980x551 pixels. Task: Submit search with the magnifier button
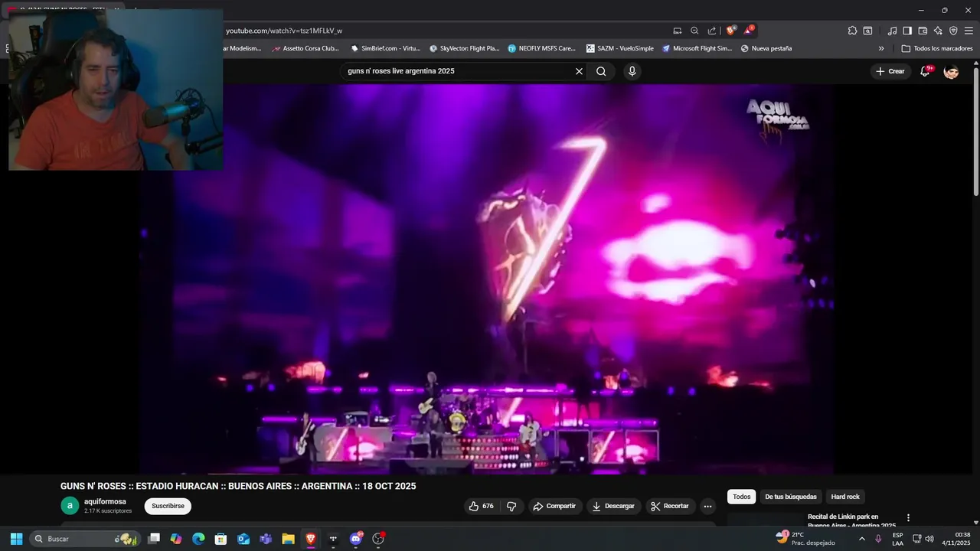601,71
